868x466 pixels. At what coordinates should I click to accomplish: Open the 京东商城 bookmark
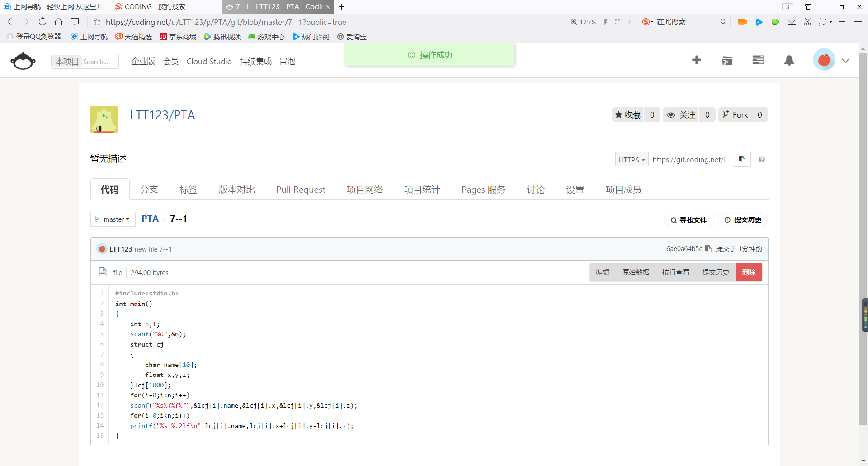(x=178, y=37)
